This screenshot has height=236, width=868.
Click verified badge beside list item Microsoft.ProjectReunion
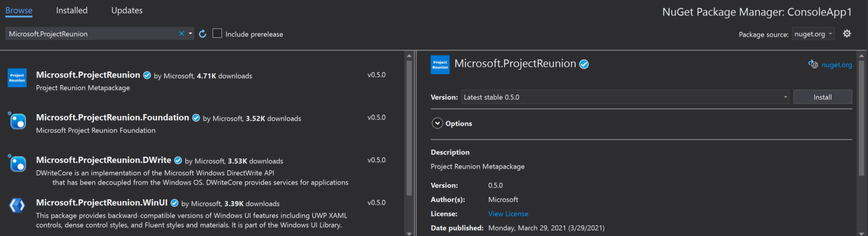coord(147,75)
